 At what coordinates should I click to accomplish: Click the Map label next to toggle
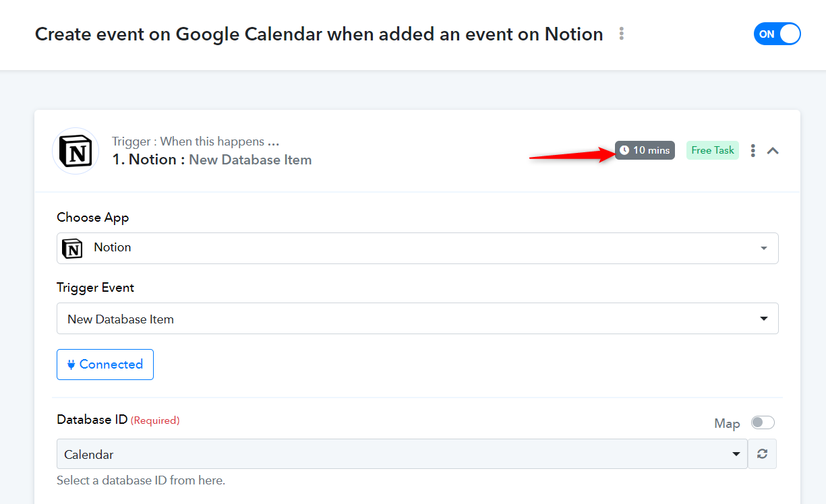727,424
